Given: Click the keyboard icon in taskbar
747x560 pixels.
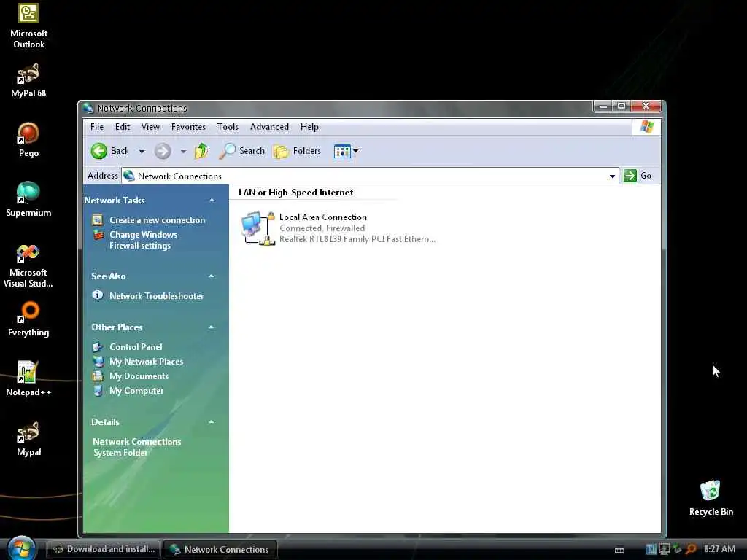Looking at the screenshot, I should pyautogui.click(x=619, y=550).
